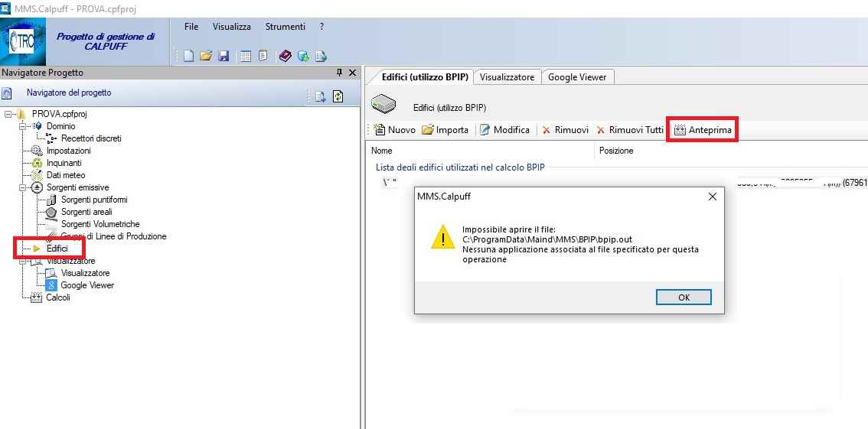Click the table grid icon in the main toolbar
This screenshot has height=429, width=868.
pyautogui.click(x=246, y=56)
